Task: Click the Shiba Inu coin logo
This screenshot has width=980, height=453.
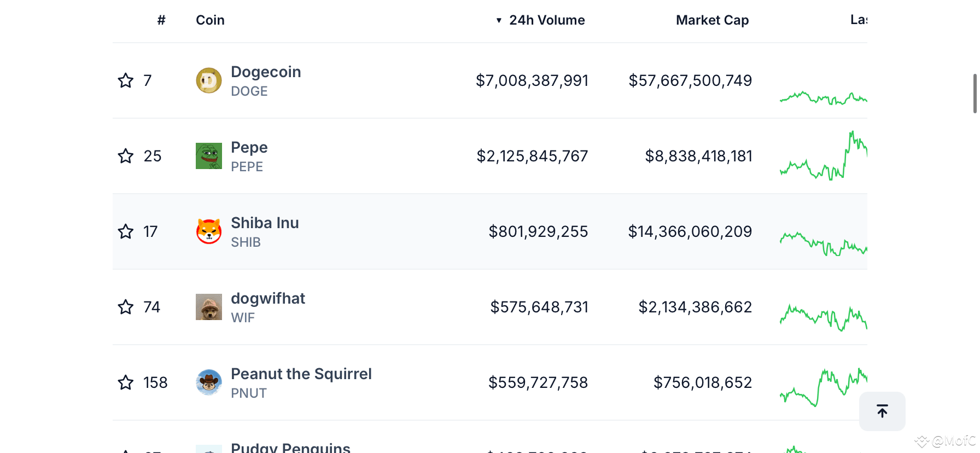Action: pyautogui.click(x=209, y=231)
